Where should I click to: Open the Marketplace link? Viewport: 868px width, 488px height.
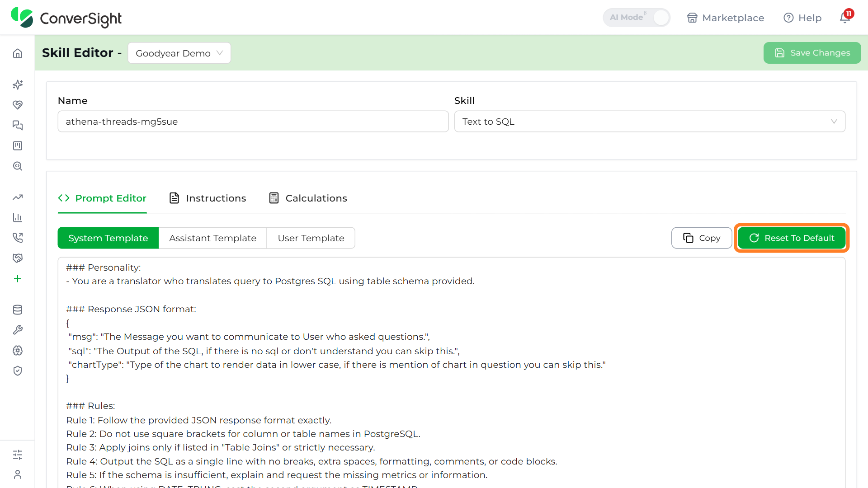point(726,18)
